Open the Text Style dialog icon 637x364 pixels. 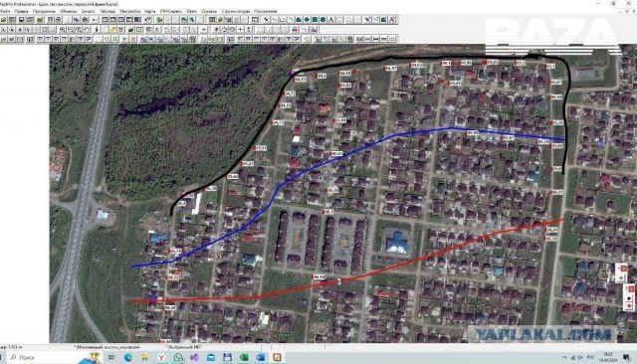[392, 20]
